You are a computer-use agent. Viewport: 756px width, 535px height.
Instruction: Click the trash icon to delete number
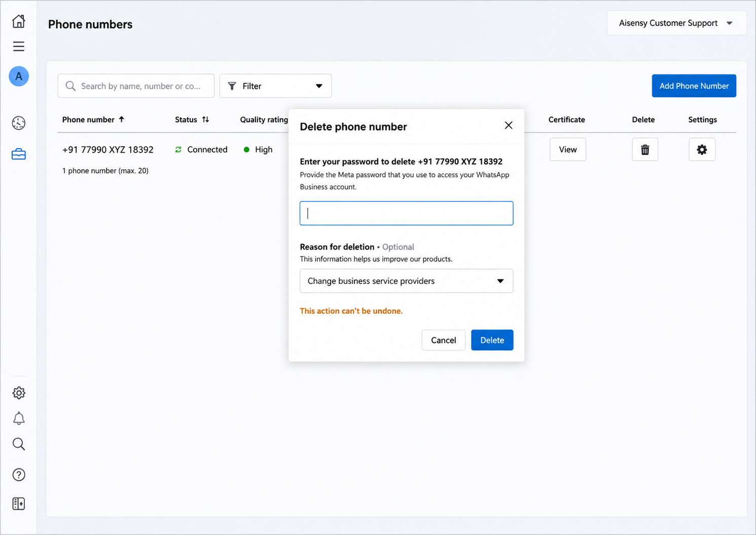pos(645,150)
